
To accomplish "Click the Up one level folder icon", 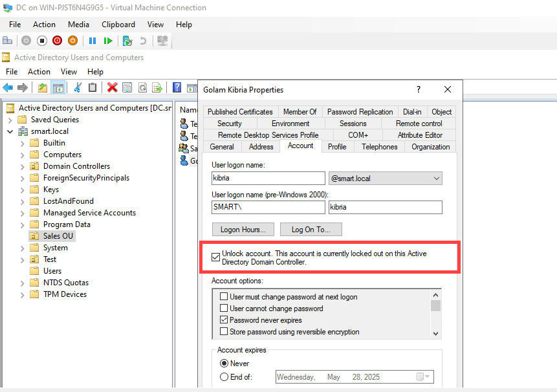I will point(43,87).
